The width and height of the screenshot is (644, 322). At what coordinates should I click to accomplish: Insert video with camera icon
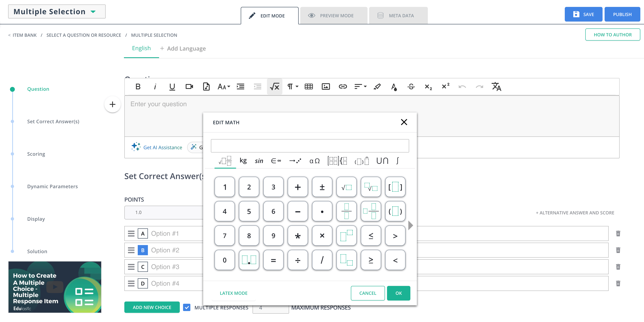189,87
